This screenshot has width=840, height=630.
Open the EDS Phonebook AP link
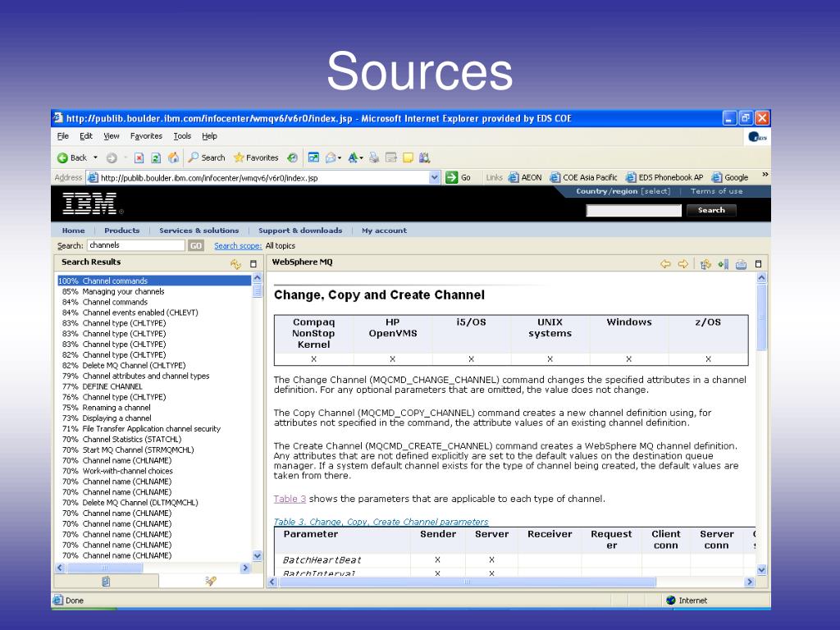click(664, 177)
